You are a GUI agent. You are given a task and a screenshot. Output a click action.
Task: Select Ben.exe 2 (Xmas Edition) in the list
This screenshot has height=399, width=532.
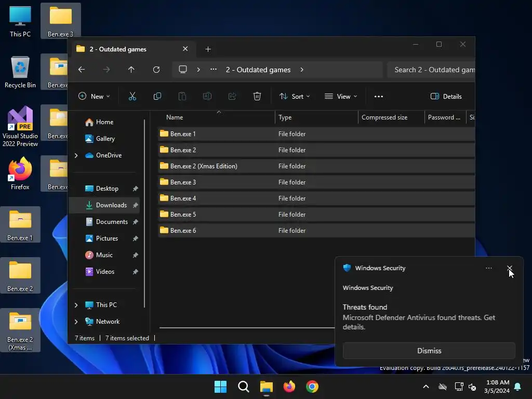(x=316, y=166)
